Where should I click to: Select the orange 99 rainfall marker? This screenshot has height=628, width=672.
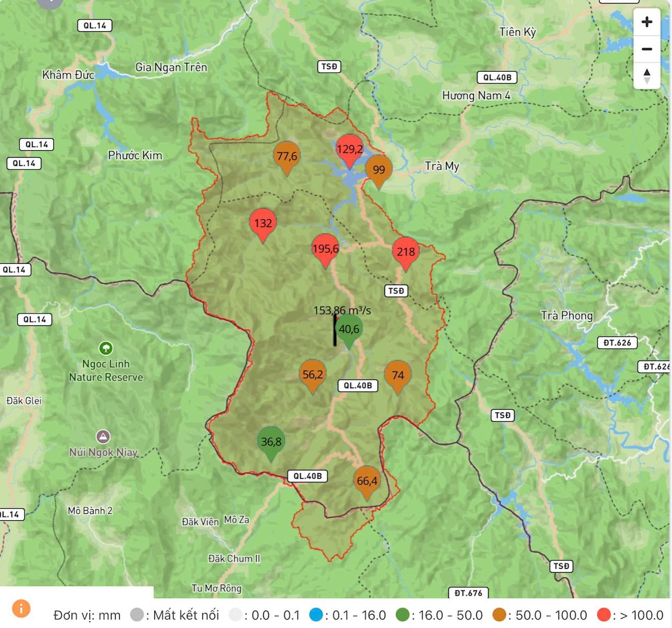click(379, 170)
